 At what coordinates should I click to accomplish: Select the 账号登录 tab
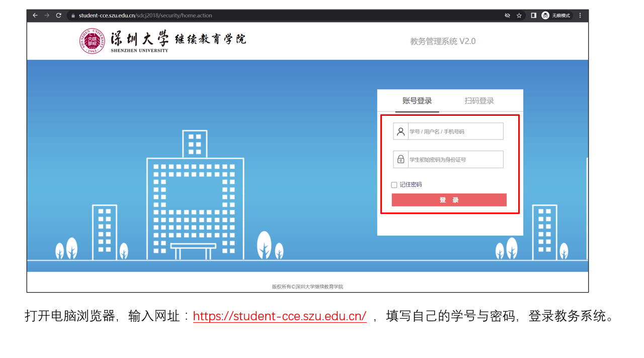[417, 101]
